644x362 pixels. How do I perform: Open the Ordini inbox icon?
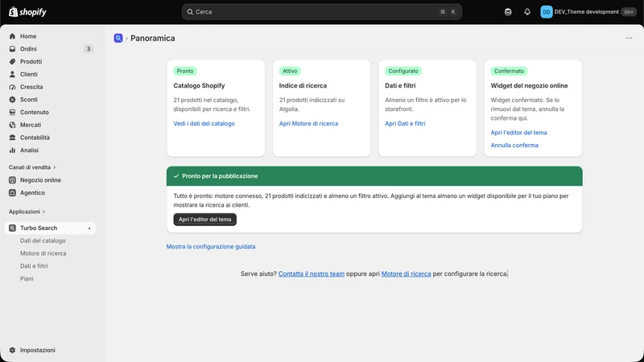click(x=12, y=49)
